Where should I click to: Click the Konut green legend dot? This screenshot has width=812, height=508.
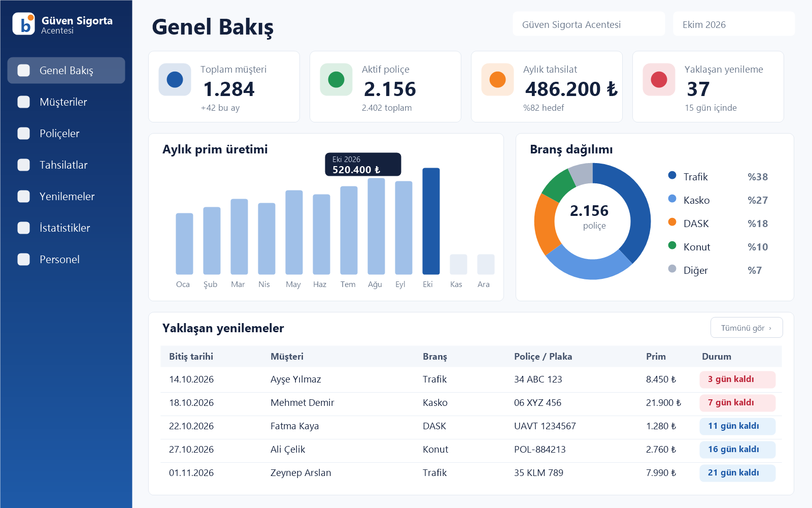click(x=672, y=245)
